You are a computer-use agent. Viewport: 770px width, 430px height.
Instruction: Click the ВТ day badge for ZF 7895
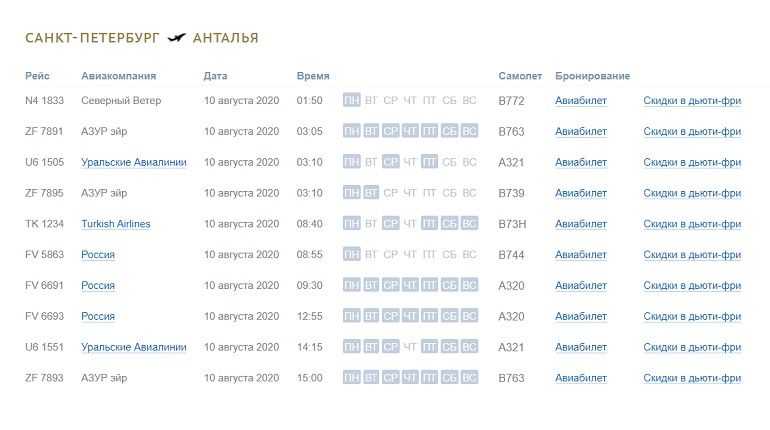pos(371,193)
